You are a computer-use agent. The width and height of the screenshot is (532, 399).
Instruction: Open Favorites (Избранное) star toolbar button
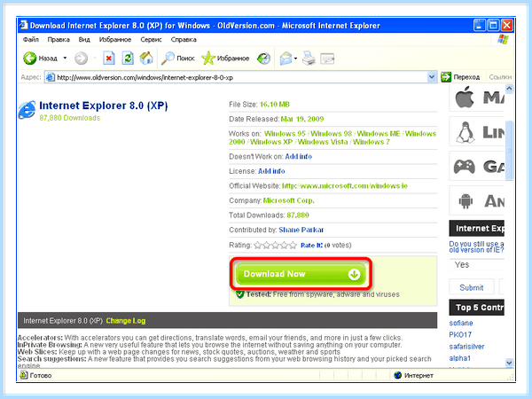(225, 59)
